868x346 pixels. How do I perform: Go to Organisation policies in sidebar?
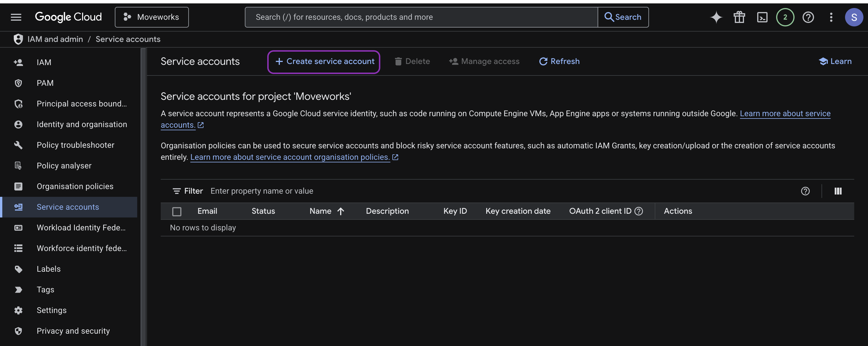[75, 186]
